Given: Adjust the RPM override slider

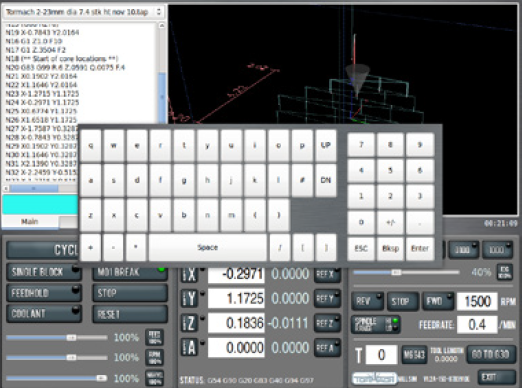Looking at the screenshot, I should [57, 358].
